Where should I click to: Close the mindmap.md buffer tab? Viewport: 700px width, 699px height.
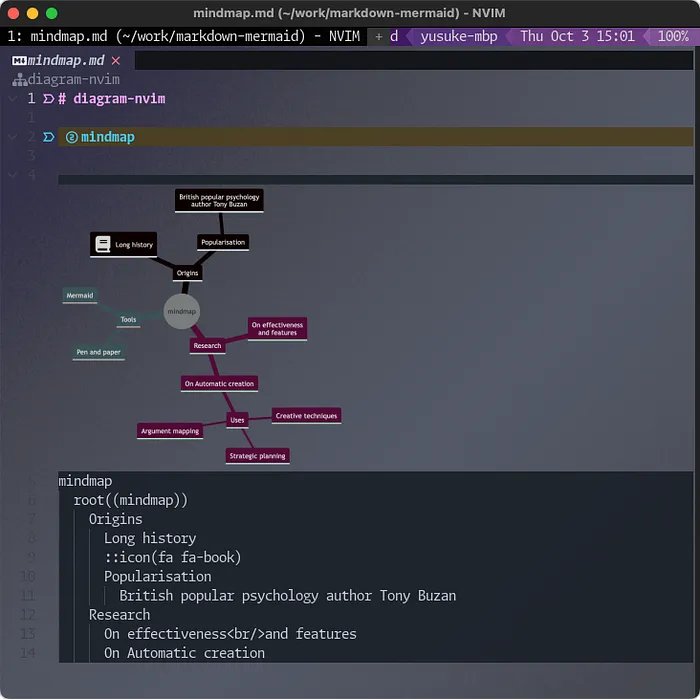point(116,61)
